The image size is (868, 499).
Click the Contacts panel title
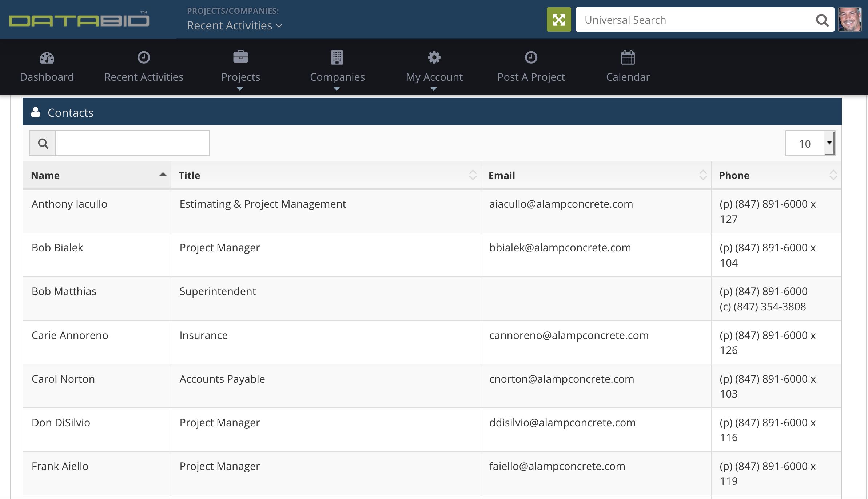click(71, 113)
